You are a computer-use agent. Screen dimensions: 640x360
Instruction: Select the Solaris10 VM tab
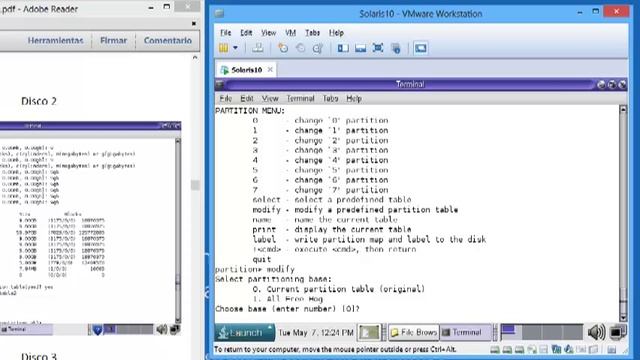(x=246, y=70)
